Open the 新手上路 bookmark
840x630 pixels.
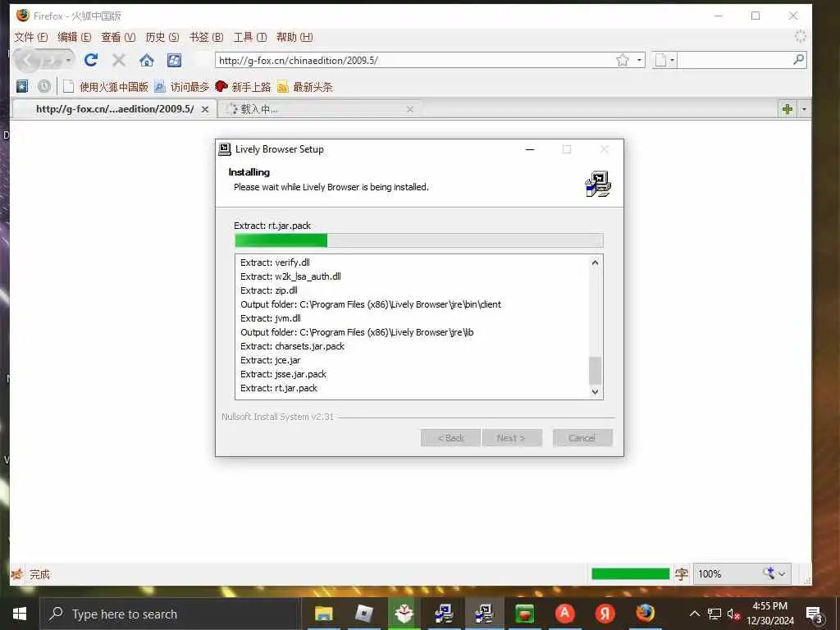point(243,87)
